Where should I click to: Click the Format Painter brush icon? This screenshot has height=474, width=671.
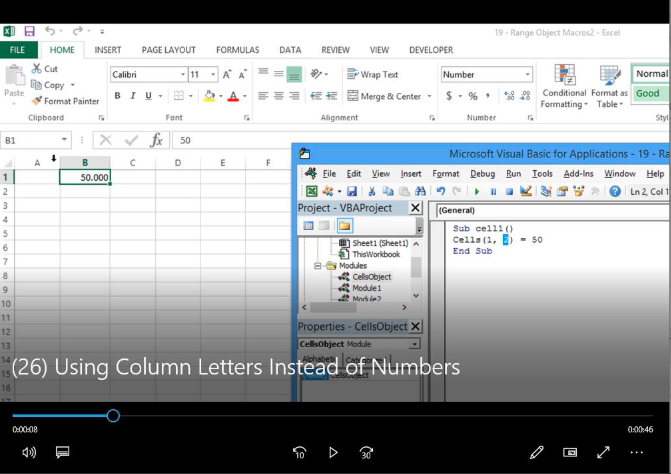tap(36, 101)
